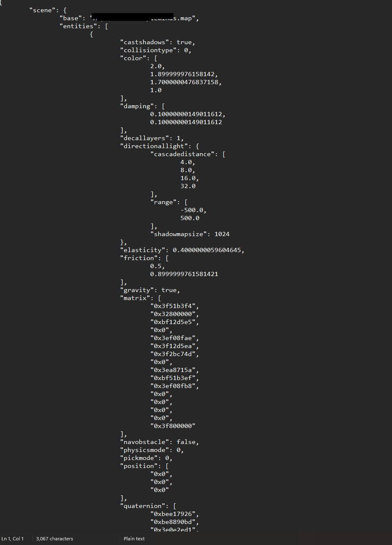Viewport: 392px width, 545px height.
Task: Click the Plain text indicator in status bar
Action: click(134, 539)
